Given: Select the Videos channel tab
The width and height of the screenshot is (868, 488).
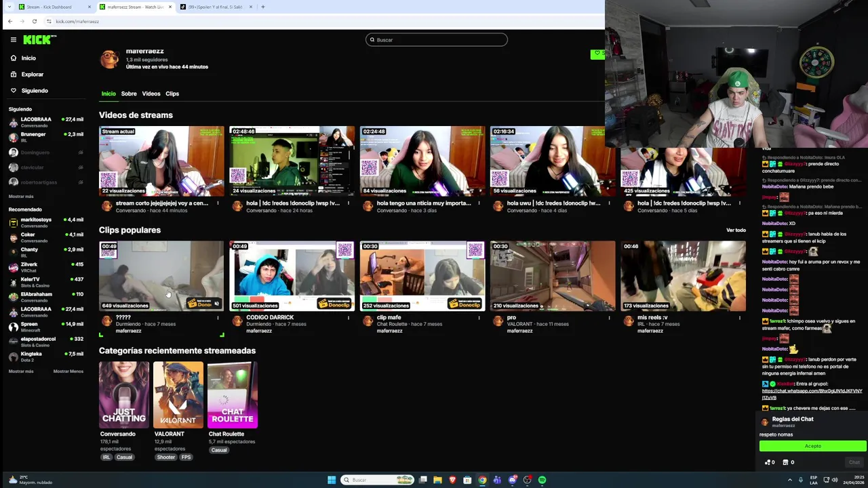Looking at the screenshot, I should pyautogui.click(x=151, y=94).
